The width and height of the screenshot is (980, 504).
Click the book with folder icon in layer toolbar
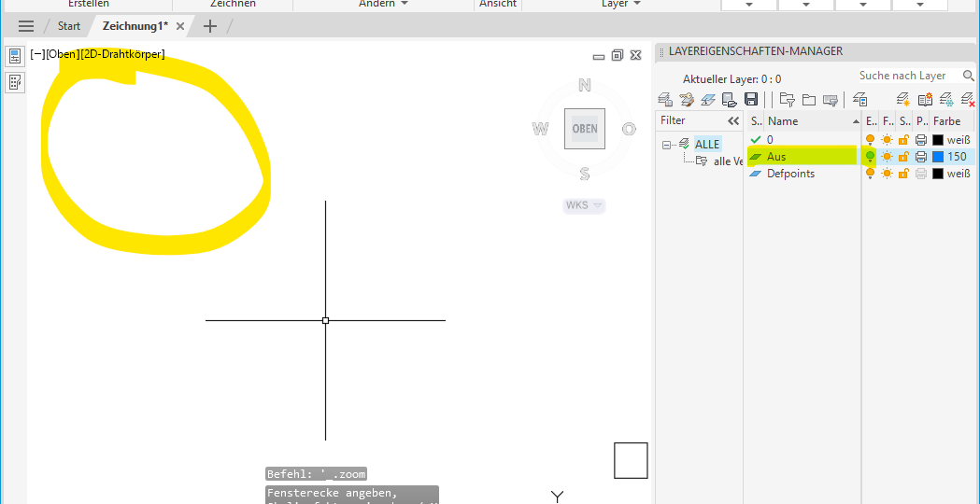(728, 99)
